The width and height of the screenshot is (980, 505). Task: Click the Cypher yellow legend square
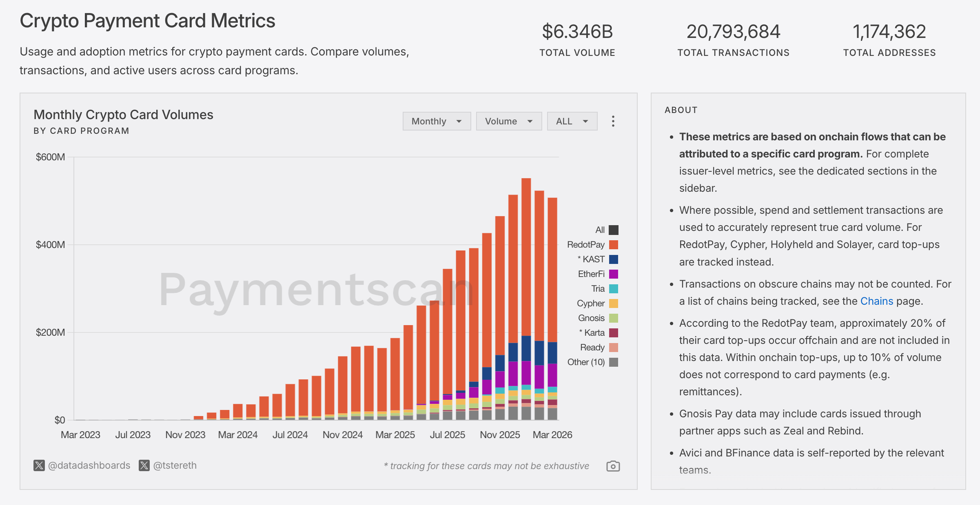coord(613,303)
